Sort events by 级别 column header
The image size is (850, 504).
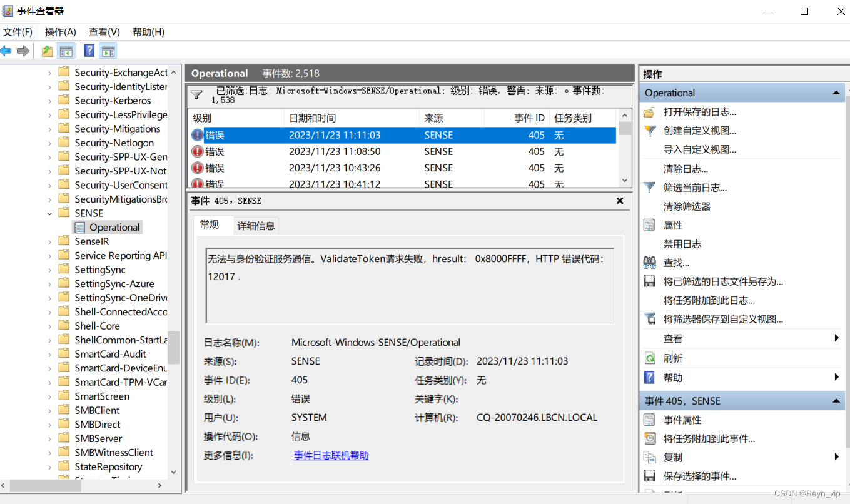click(x=236, y=118)
